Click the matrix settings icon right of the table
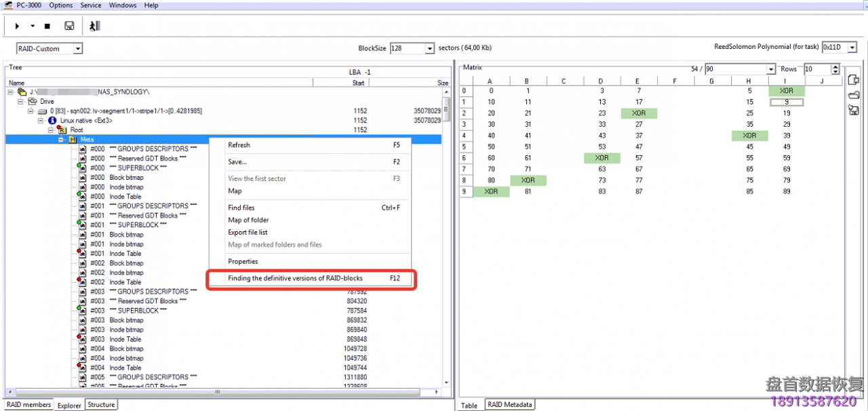868x411 pixels. (x=854, y=80)
